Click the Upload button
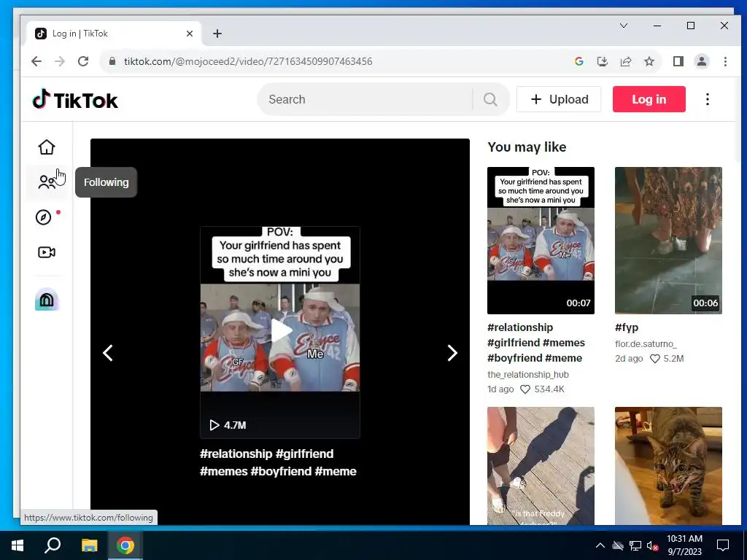This screenshot has width=747, height=560. [x=559, y=99]
